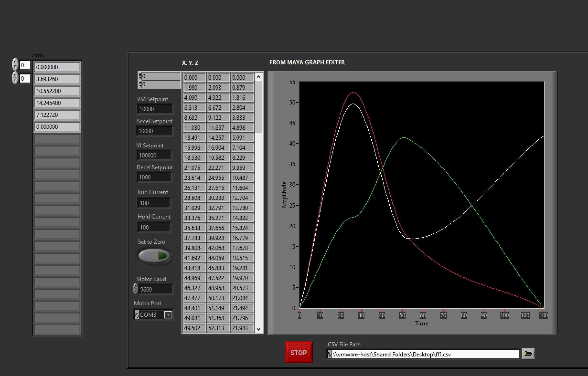
Task: Click the XYZ table column index stepper
Action: [140, 84]
